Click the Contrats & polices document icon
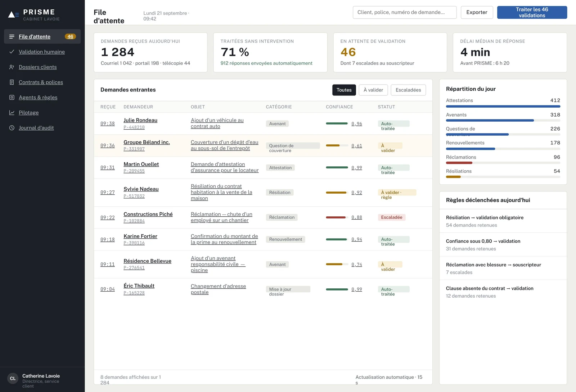Screen dimensions: 576x392 tap(12, 82)
